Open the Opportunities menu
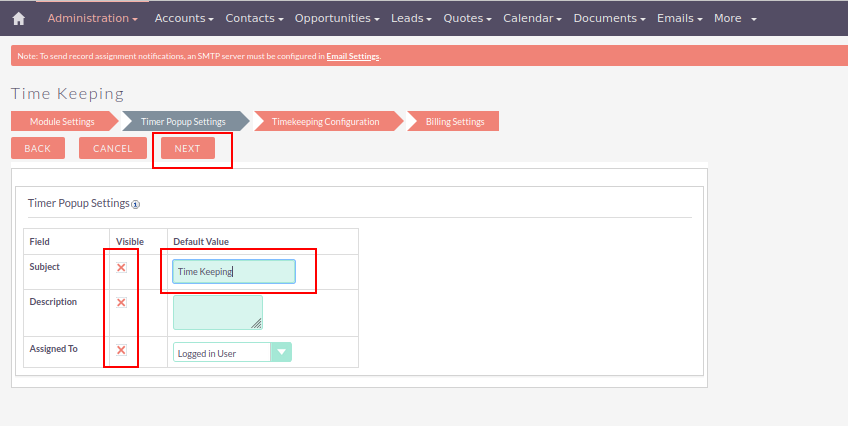The width and height of the screenshot is (848, 426). click(x=337, y=18)
